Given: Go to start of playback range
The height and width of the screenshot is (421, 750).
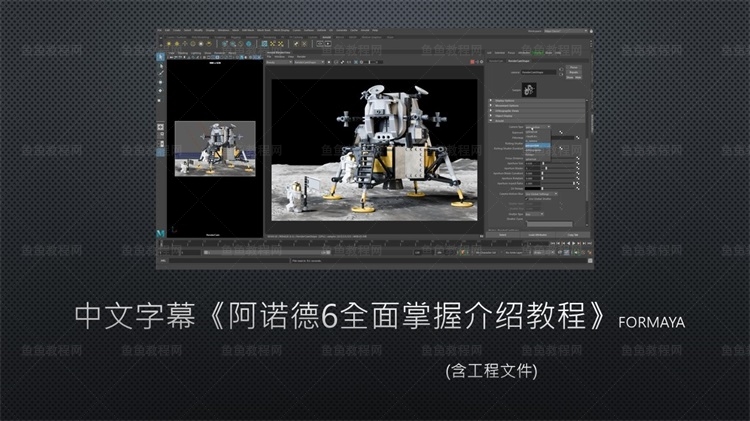Looking at the screenshot, I should pyautogui.click(x=552, y=244).
